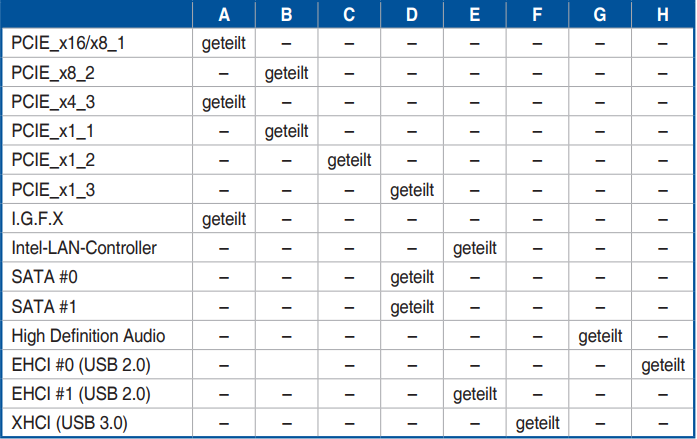Click the High Definition Audio label
The height and width of the screenshot is (439, 697).
(88, 336)
